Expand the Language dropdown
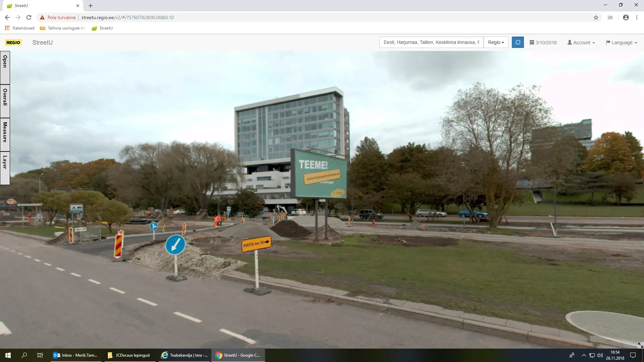 coord(621,43)
